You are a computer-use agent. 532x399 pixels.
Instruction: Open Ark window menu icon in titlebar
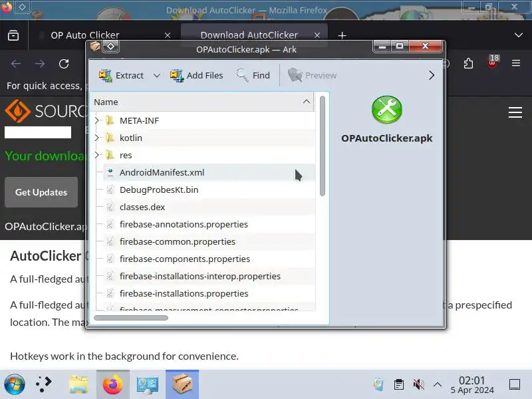point(95,46)
